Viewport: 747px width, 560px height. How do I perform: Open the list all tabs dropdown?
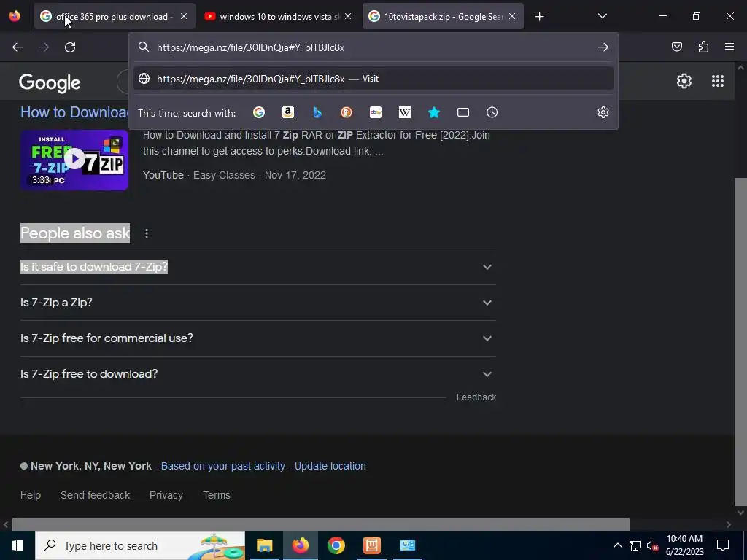pos(602,16)
